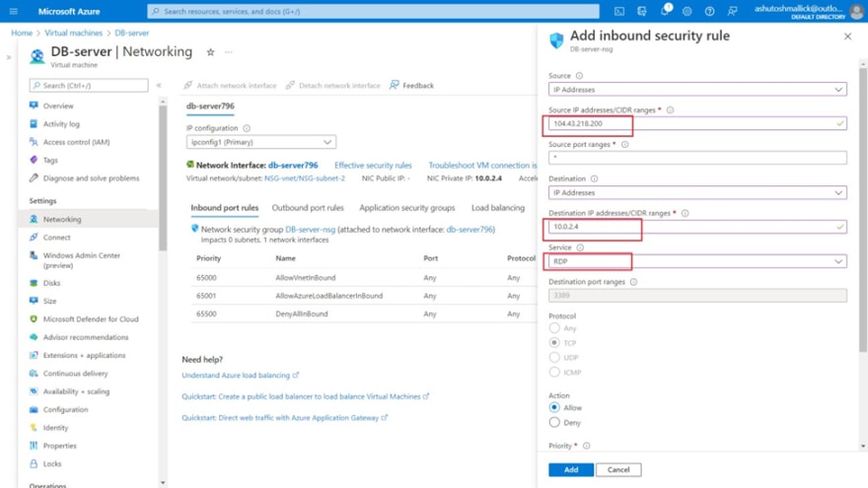Select the Any protocol radio button
The image size is (868, 488).
(x=554, y=328)
